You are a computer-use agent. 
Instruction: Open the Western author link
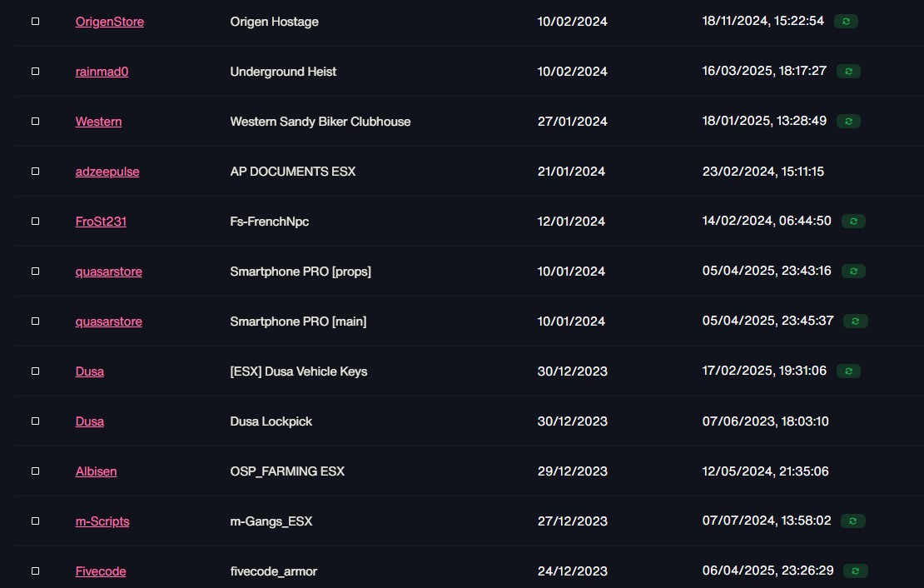coord(98,122)
